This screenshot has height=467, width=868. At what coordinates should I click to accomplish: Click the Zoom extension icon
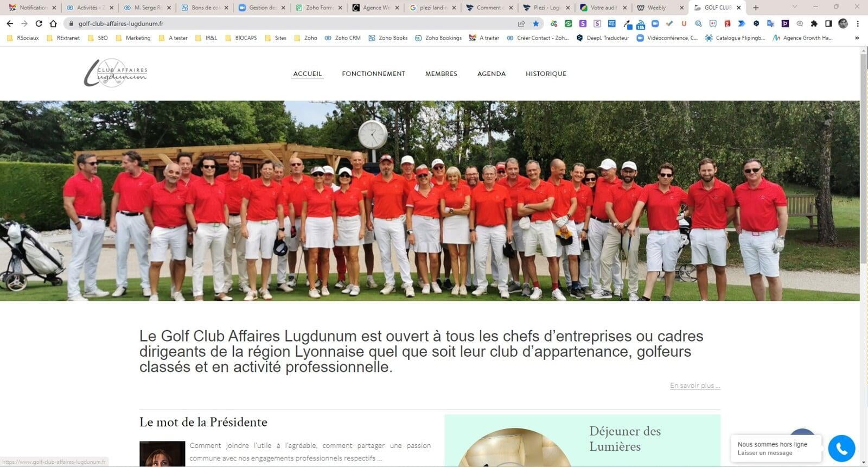click(655, 23)
